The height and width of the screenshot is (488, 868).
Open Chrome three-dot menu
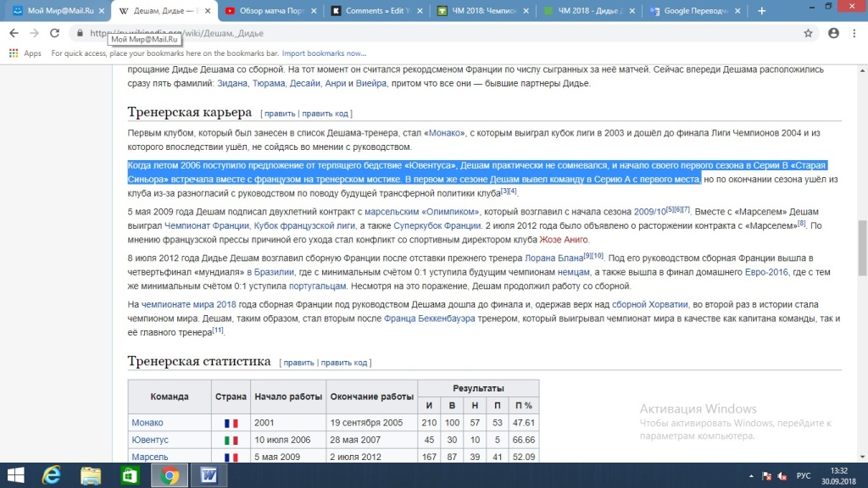(854, 33)
